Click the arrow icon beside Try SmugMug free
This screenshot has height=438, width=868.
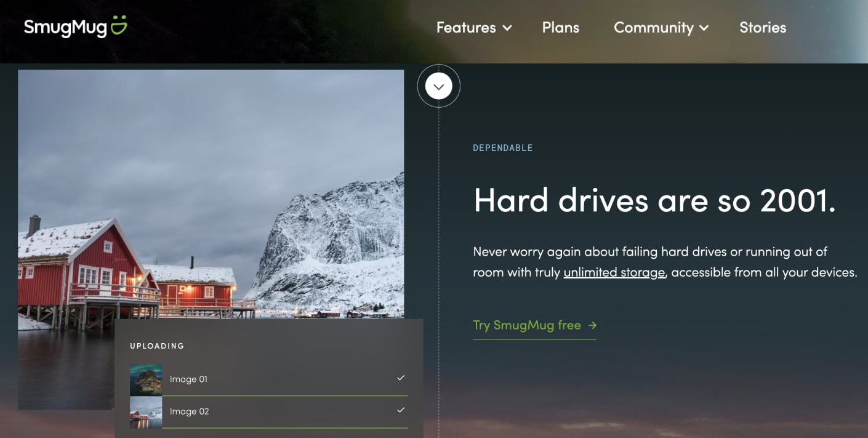pyautogui.click(x=592, y=325)
